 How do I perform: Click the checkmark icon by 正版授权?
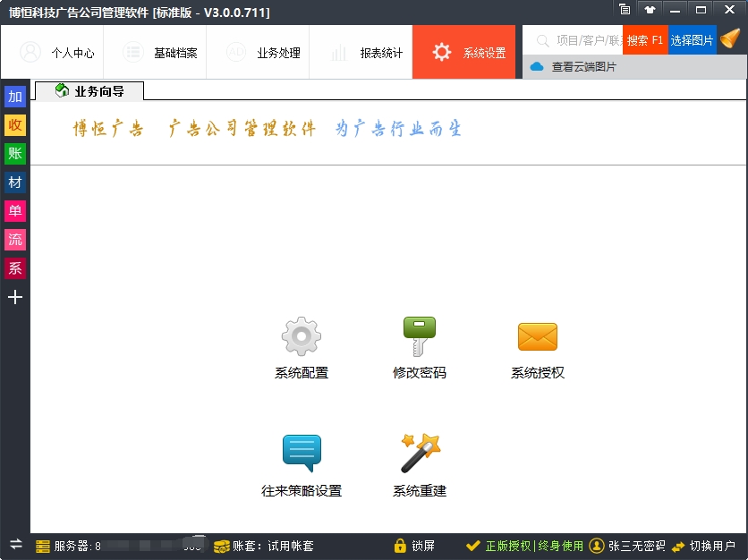click(473, 546)
